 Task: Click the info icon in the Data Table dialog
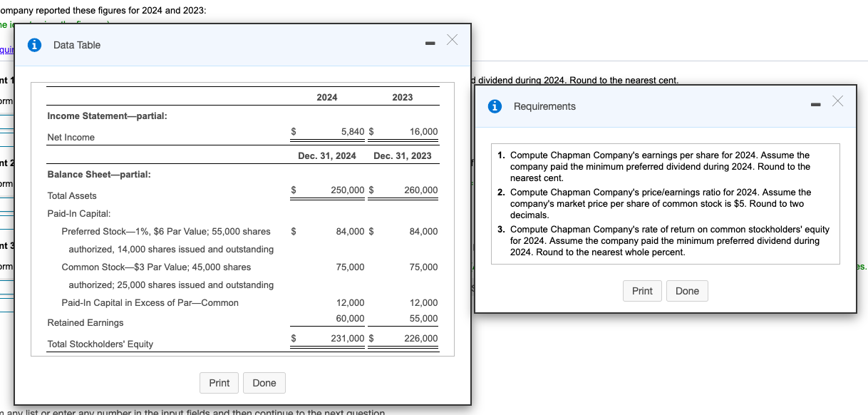click(x=34, y=44)
